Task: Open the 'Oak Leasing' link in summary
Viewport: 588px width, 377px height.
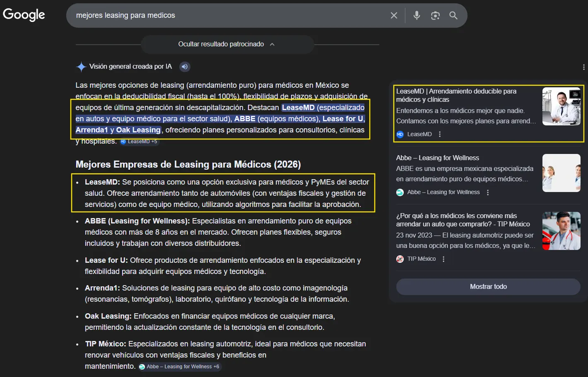Action: [x=138, y=130]
